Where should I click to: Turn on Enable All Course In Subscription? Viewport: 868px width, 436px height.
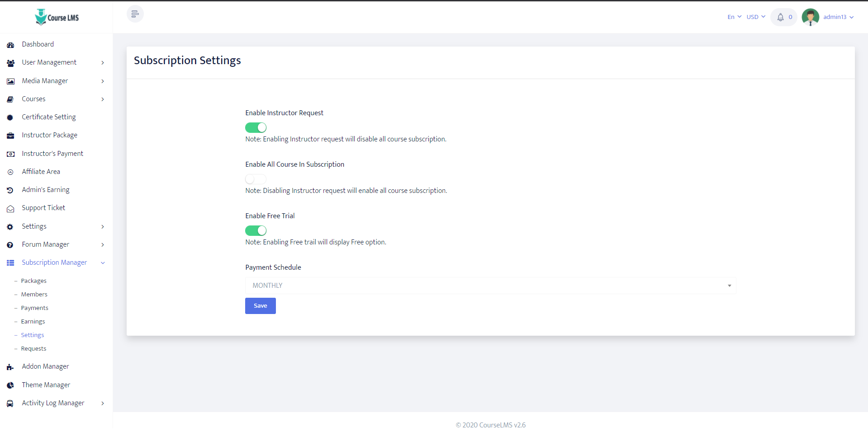coord(256,179)
